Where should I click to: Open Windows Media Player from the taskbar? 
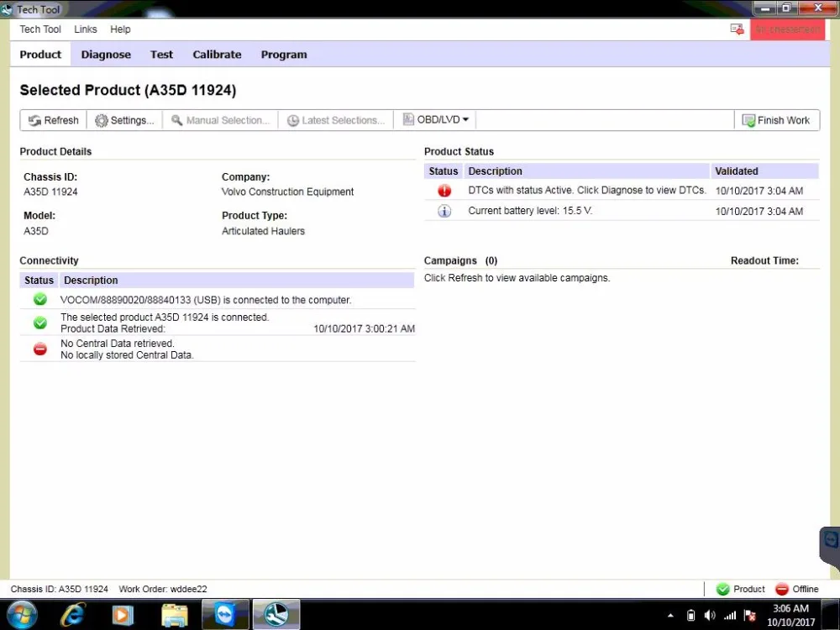tap(122, 615)
